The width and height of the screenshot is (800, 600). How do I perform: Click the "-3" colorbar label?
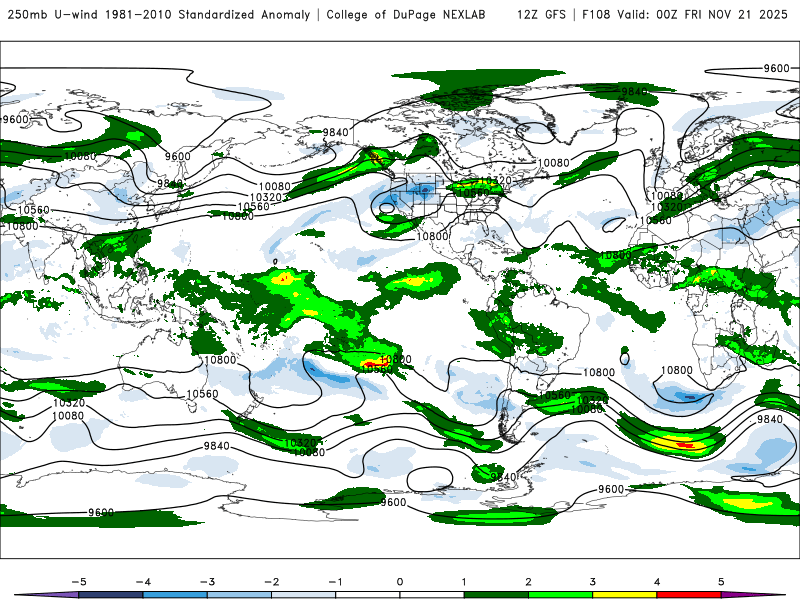(207, 582)
